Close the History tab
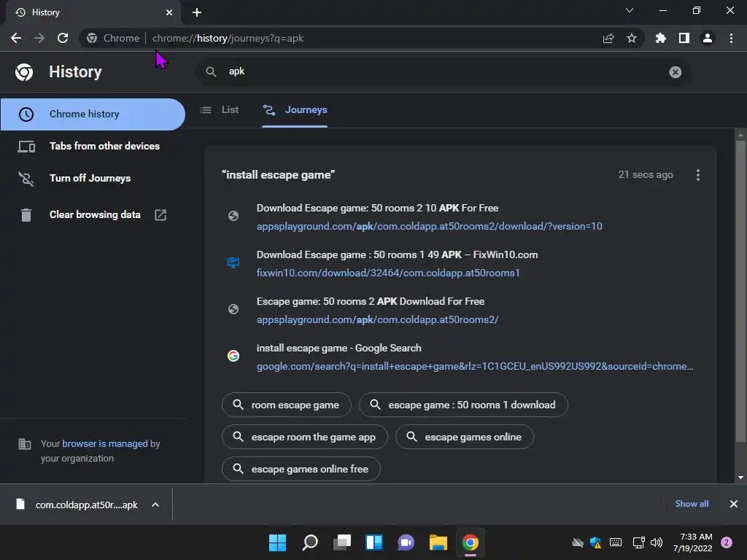747x560 pixels. (x=169, y=12)
